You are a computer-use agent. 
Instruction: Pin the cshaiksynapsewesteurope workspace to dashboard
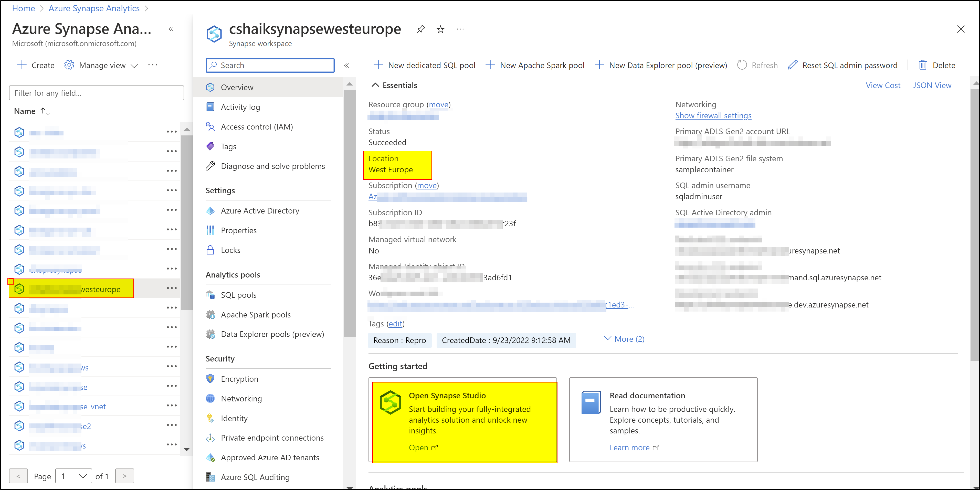tap(420, 29)
